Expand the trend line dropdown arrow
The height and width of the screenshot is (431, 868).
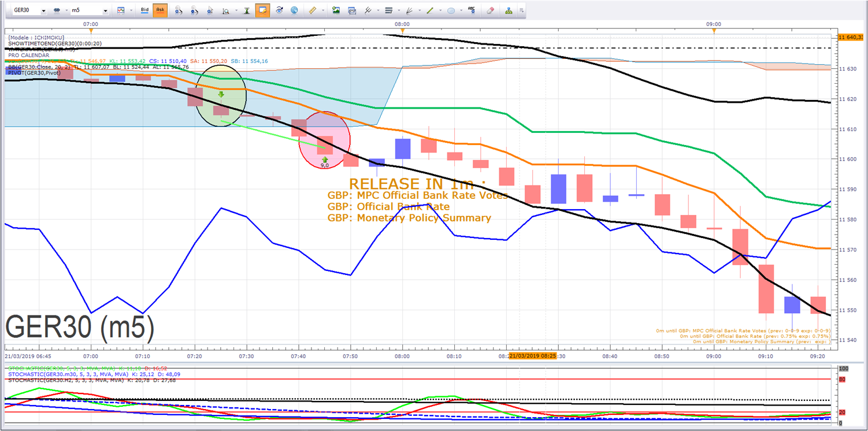[440, 10]
